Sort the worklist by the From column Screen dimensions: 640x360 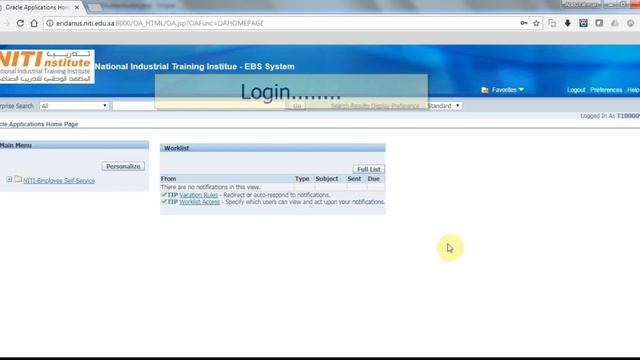click(x=169, y=179)
